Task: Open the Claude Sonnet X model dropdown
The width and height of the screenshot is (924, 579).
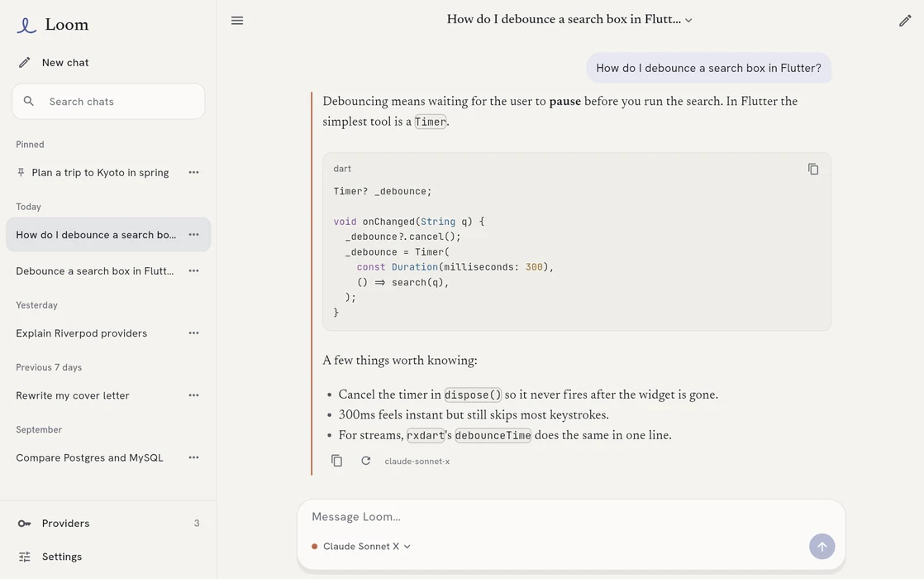Action: pyautogui.click(x=361, y=547)
